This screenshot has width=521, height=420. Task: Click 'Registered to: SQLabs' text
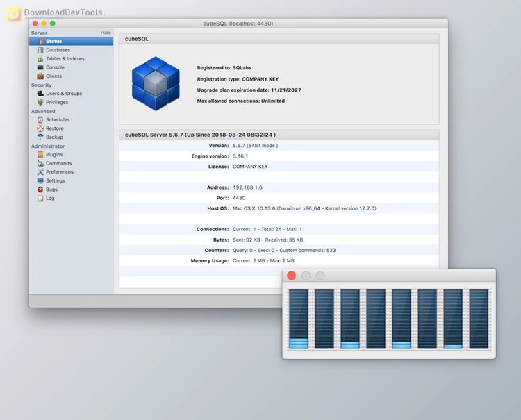[224, 68]
